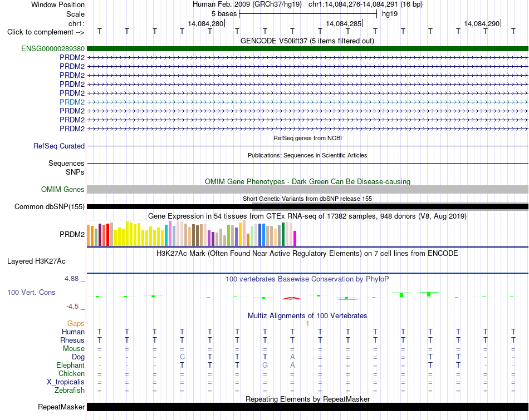This screenshot has width=529, height=420.
Task: Click the 'RefSeq genes from NCBI' title
Action: click(307, 138)
